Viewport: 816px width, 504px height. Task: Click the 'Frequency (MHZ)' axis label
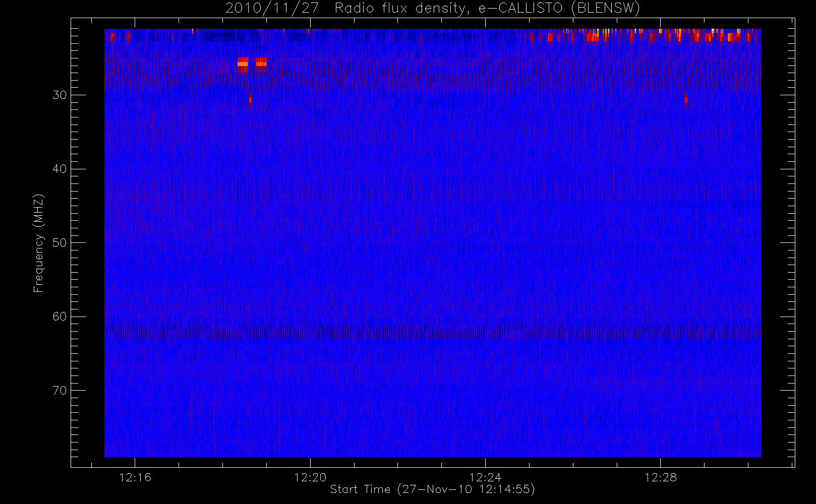(x=39, y=243)
